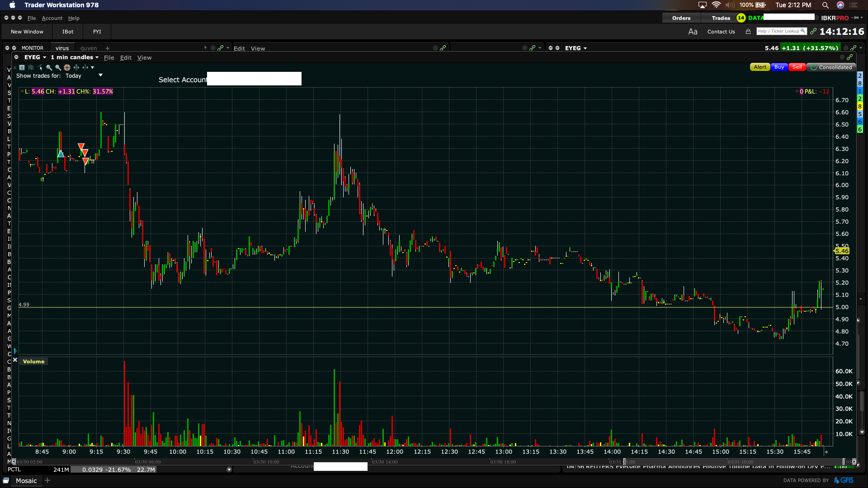Switch to the virus watchlist tab

(x=62, y=48)
